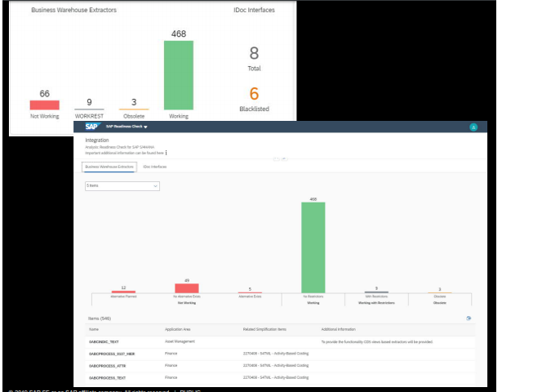
Task: Click Finance cell in 0ABCPROCESS_ATTR row
Action: tap(171, 366)
